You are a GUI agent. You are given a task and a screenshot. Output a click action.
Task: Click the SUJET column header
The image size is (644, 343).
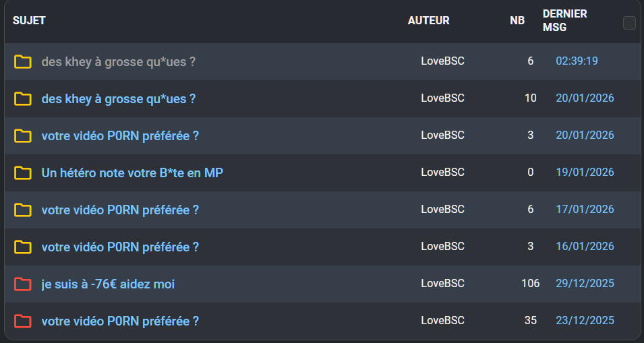[29, 21]
